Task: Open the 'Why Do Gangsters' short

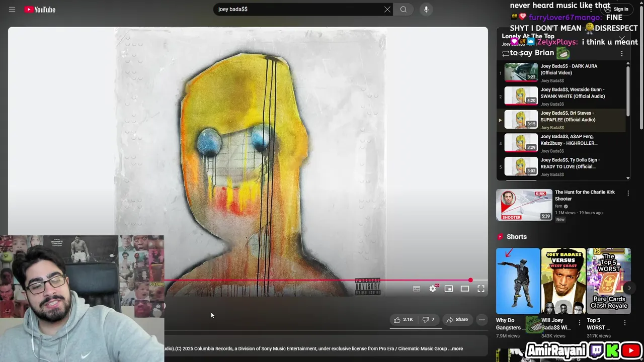Action: (x=518, y=281)
